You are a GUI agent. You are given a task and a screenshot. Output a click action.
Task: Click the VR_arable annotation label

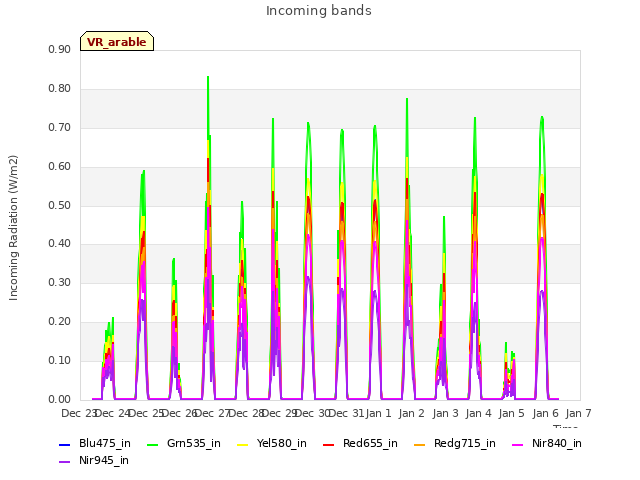click(x=117, y=42)
